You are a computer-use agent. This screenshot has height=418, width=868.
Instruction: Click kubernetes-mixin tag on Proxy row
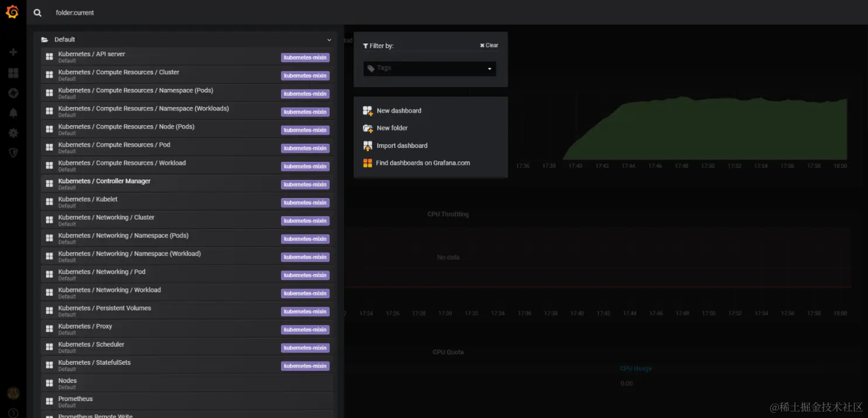[x=305, y=329]
